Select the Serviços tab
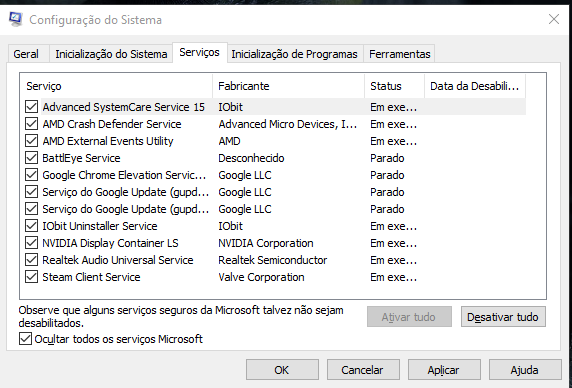572x388 pixels. click(200, 53)
